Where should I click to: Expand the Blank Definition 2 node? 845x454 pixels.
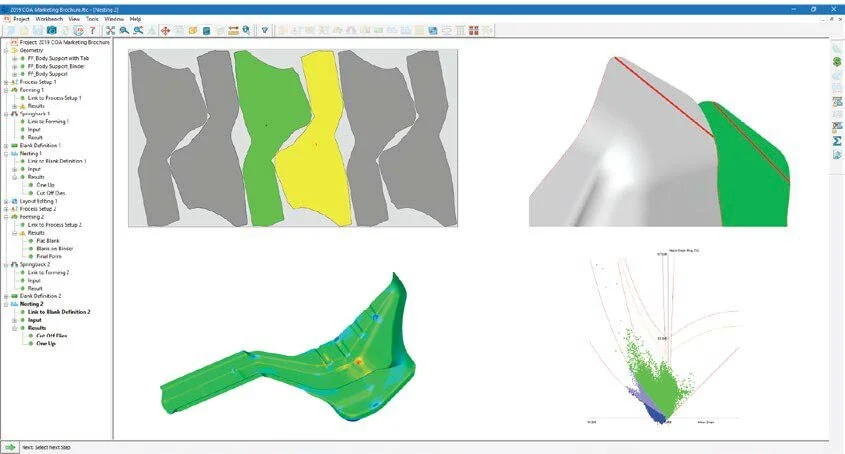pyautogui.click(x=6, y=296)
